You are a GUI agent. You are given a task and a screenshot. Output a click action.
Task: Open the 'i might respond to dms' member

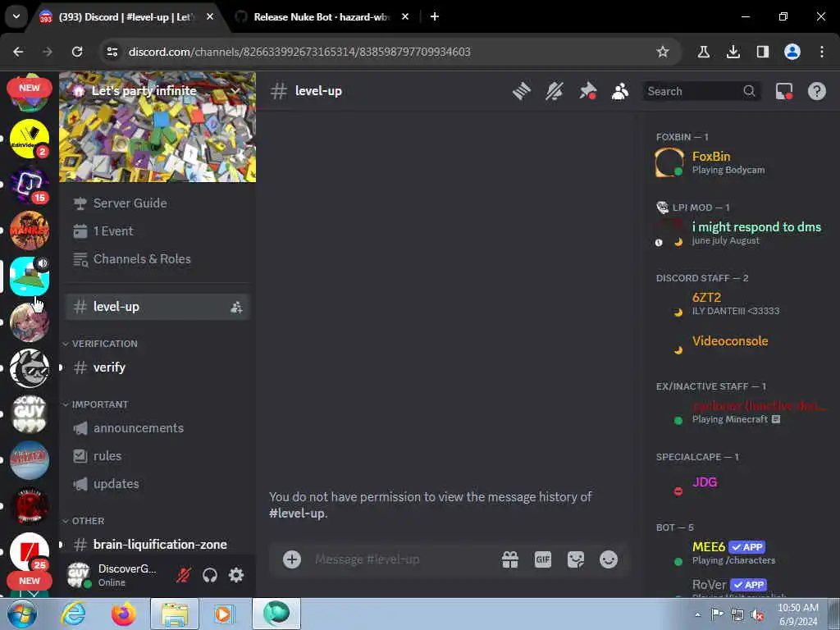coord(739,233)
